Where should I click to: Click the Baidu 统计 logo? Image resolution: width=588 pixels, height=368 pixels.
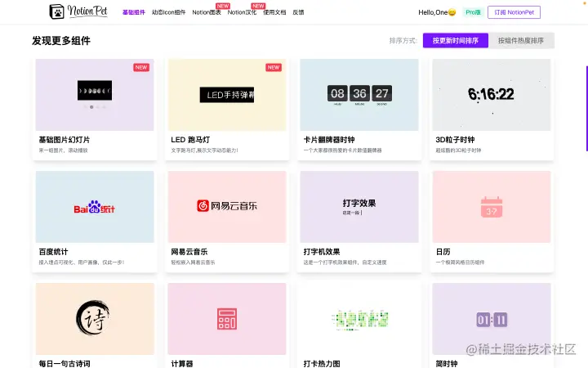(94, 207)
